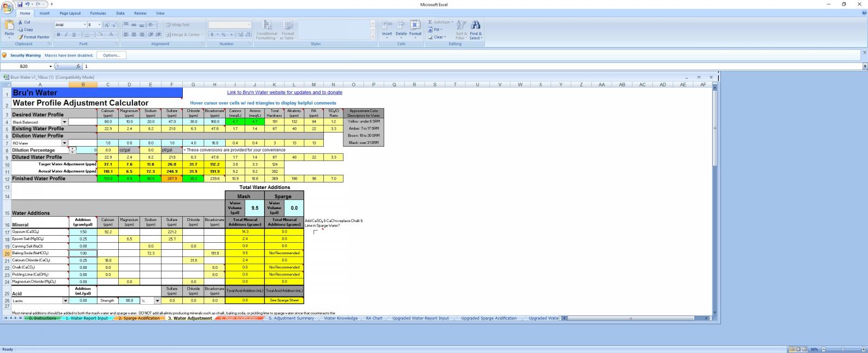This screenshot has height=353, width=868.
Task: Open Format as Table gallery
Action: (x=288, y=30)
